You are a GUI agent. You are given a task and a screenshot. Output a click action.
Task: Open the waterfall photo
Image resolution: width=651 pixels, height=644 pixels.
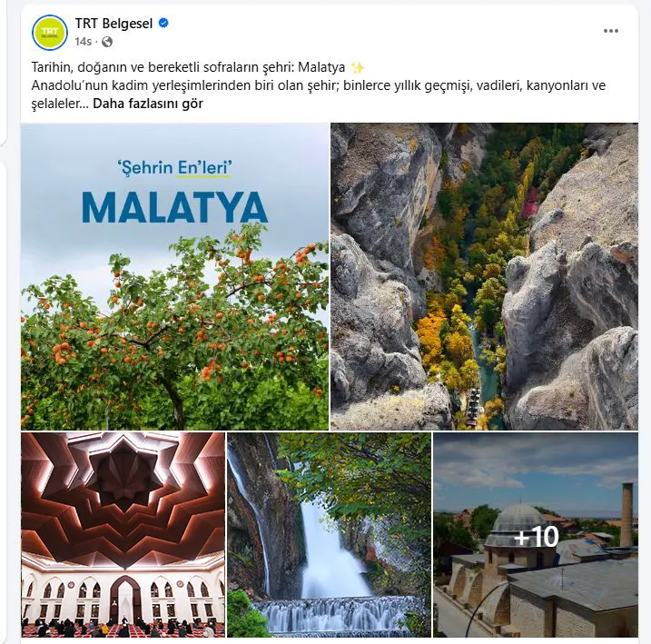coord(329,535)
